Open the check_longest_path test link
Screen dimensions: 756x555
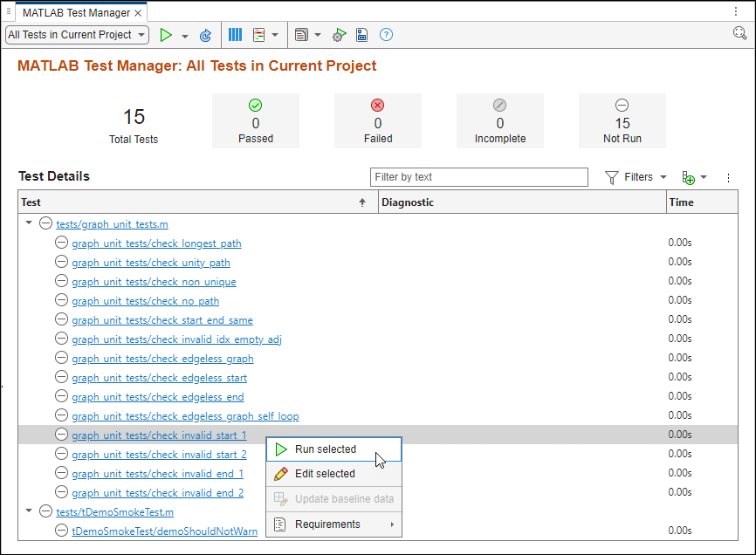click(156, 243)
